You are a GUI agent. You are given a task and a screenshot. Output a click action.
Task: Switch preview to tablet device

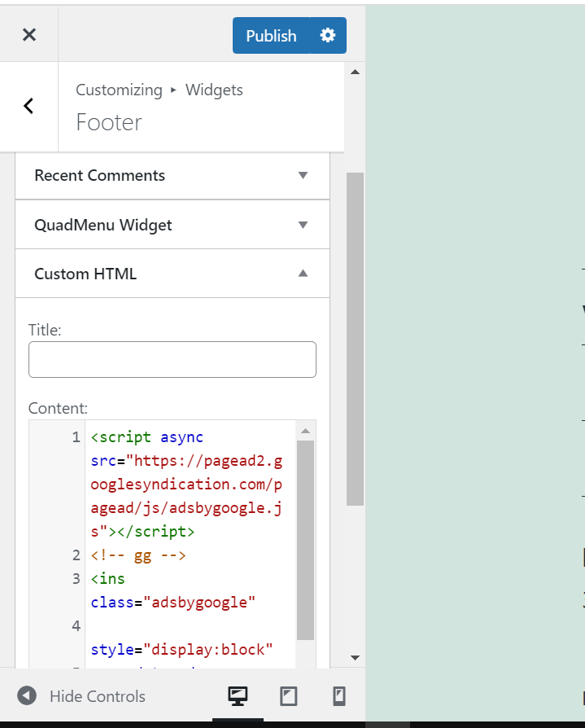289,696
